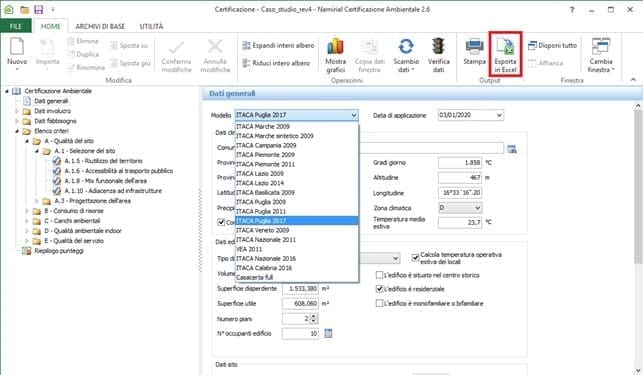
Task: Click the Numero piani stepper arrows
Action: (x=314, y=319)
